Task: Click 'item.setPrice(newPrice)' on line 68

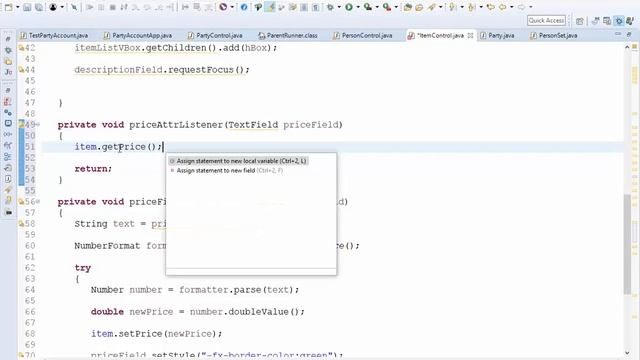Action: (154, 333)
